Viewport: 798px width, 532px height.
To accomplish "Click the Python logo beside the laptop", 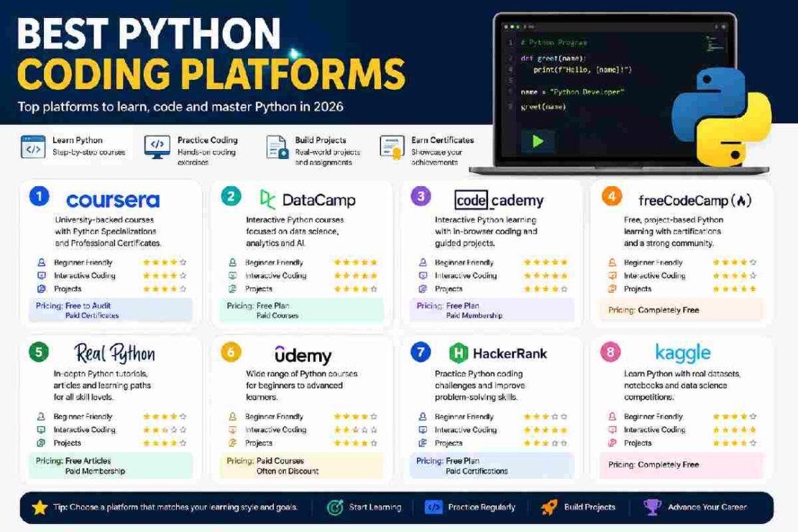I will 721,117.
